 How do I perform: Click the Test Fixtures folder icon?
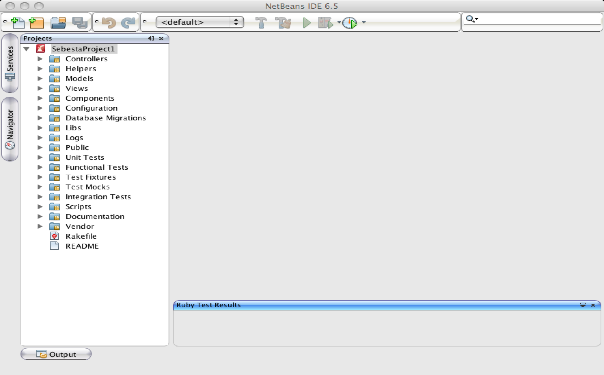point(55,177)
